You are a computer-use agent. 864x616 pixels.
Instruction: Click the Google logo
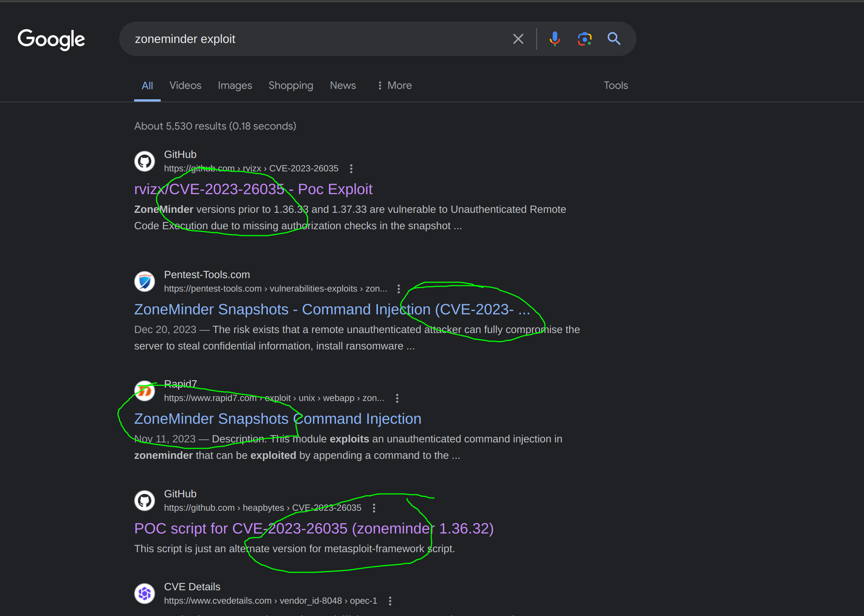pos(51,39)
